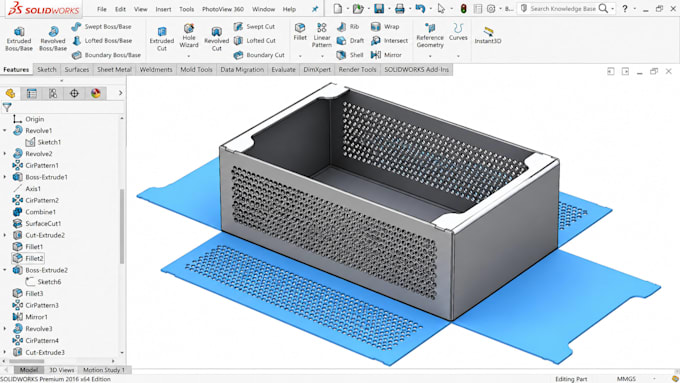Activate the Extruded Cut tool
680x383 pixels.
[162, 39]
